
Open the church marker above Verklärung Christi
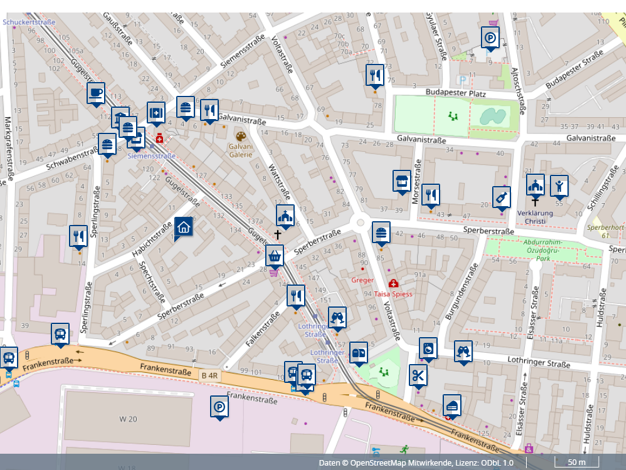click(x=536, y=185)
